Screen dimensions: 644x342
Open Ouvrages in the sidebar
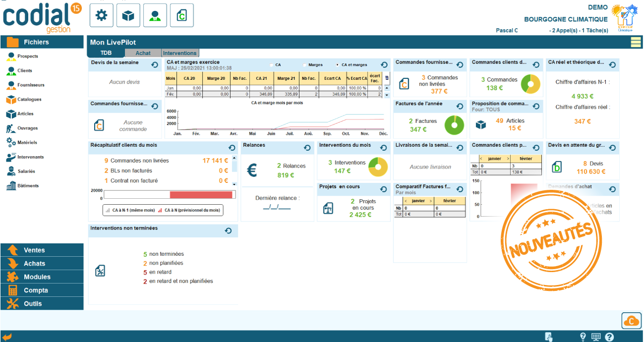pyautogui.click(x=22, y=128)
